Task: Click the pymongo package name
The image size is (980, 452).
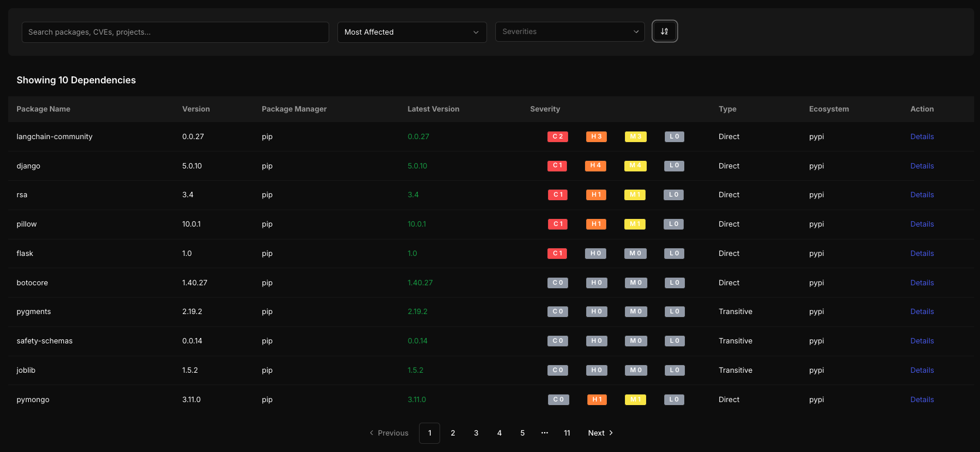Action: [33, 400]
